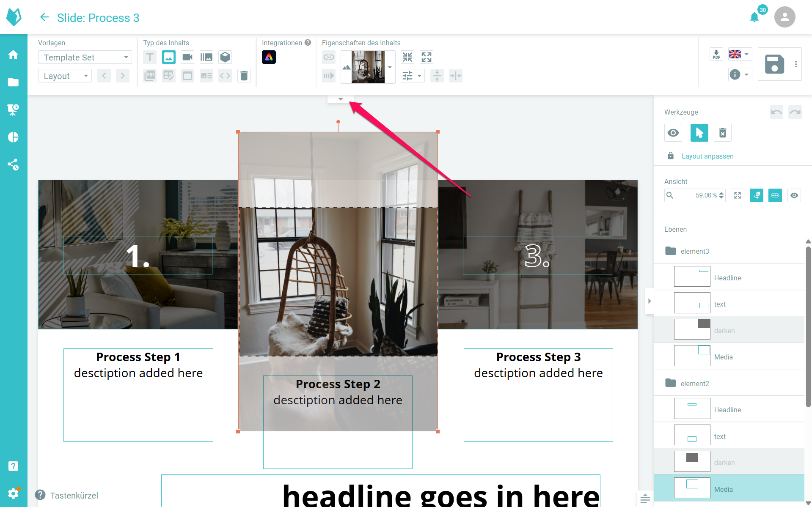Open notifications bell

(754, 17)
